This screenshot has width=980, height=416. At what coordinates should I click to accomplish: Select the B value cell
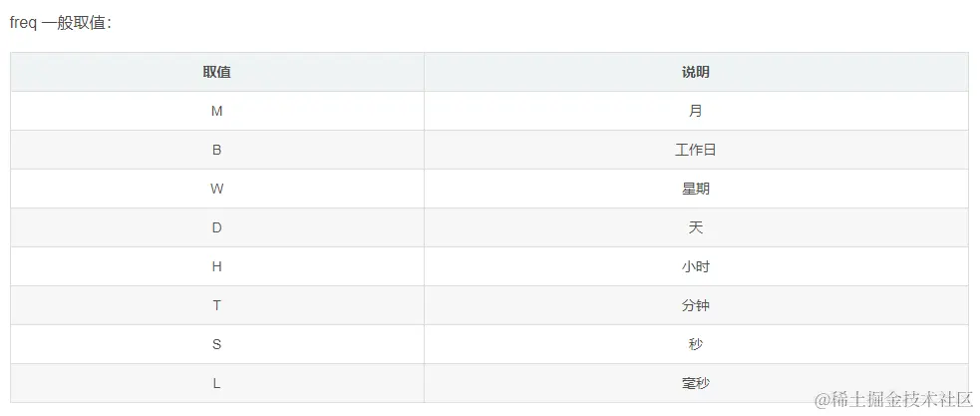point(217,150)
